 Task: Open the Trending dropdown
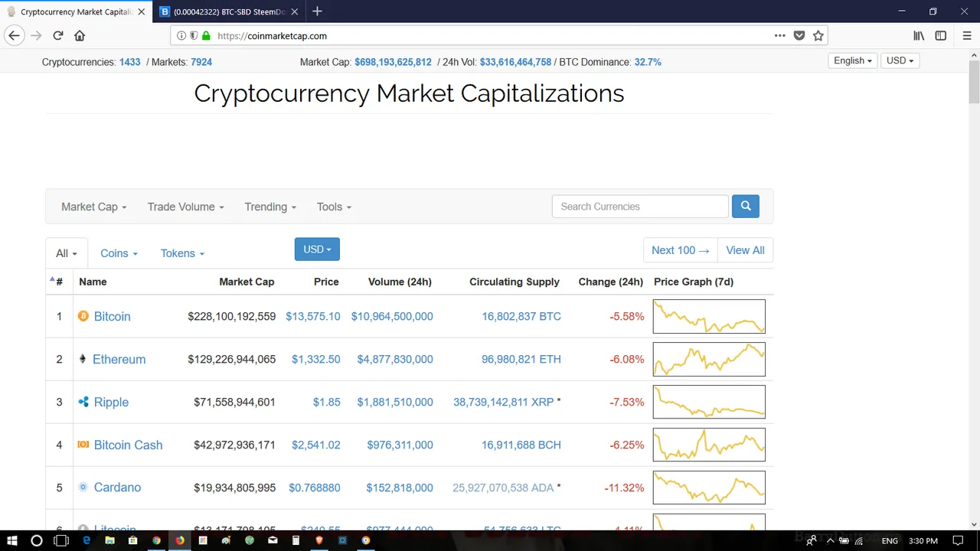click(270, 207)
